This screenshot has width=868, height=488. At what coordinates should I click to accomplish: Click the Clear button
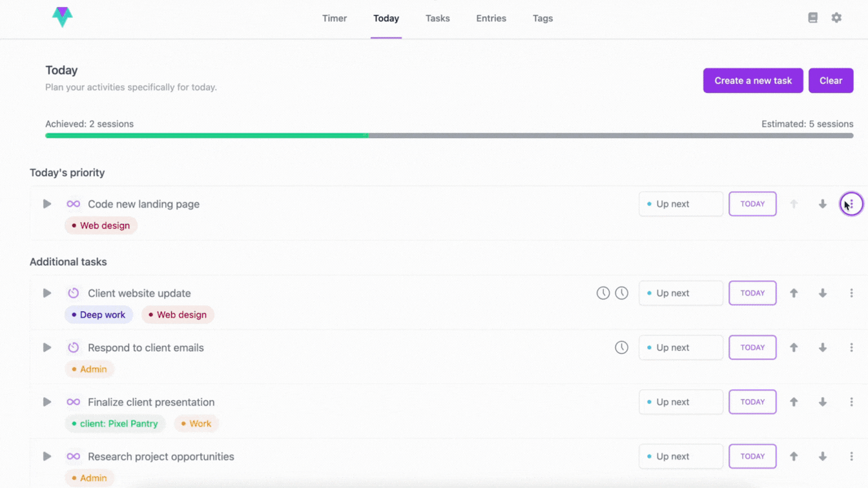click(831, 81)
